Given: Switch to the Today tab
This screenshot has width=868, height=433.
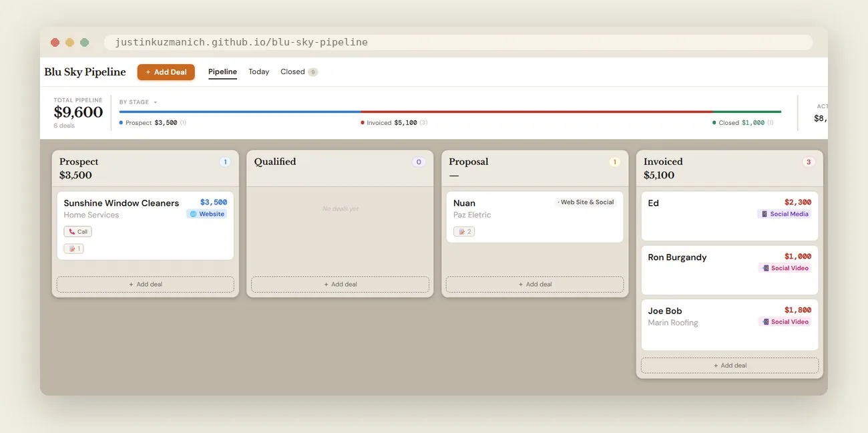Looking at the screenshot, I should click(x=259, y=71).
